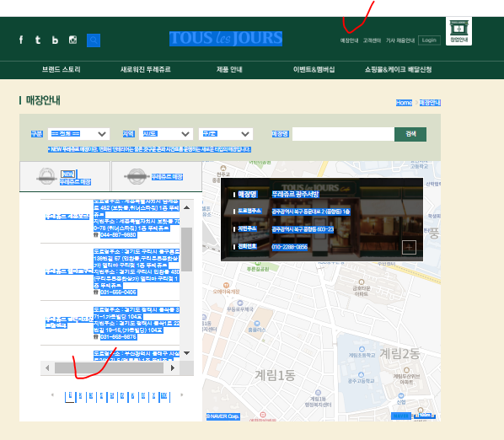The height and width of the screenshot is (440, 504).
Task: Click the blue search magnifier icon
Action: 94,40
